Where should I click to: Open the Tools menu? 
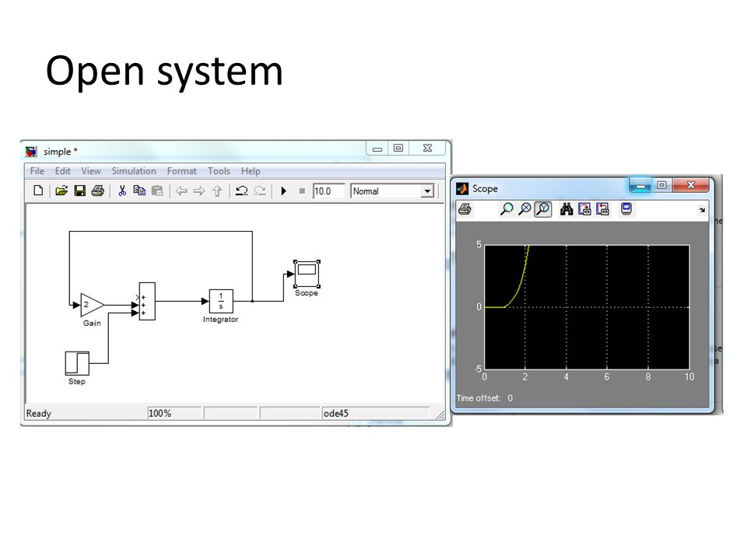pos(219,171)
